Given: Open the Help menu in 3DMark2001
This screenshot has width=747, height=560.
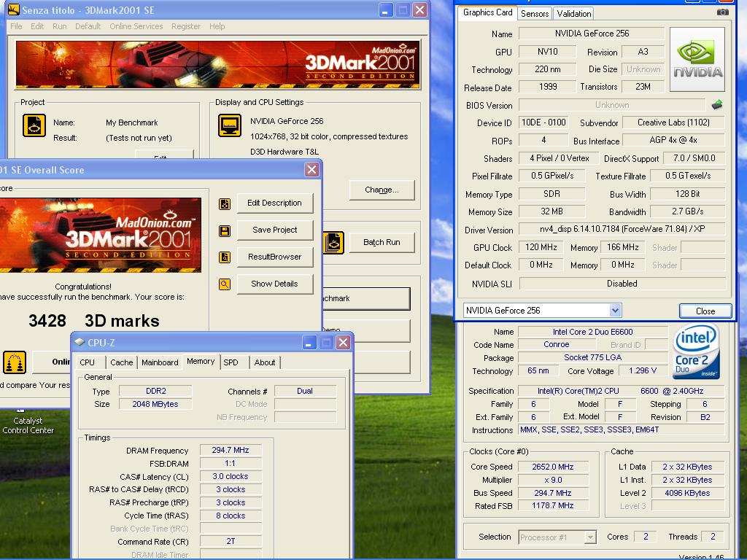Looking at the screenshot, I should [x=217, y=26].
